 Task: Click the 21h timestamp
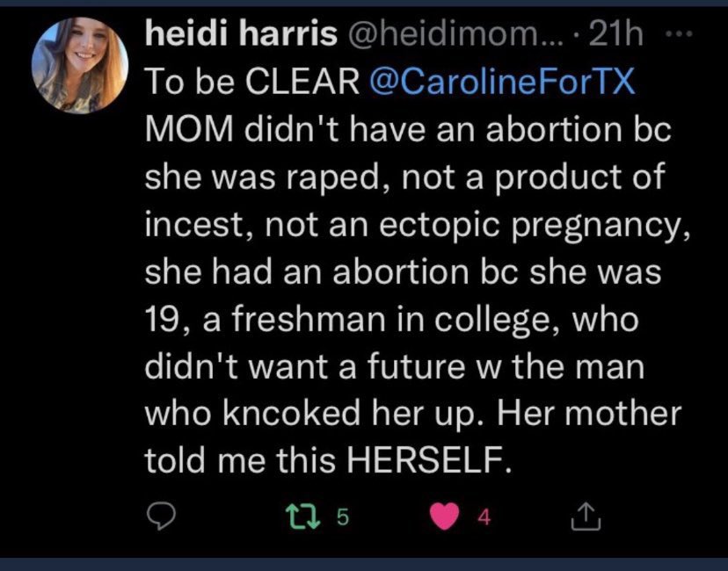pos(615,34)
